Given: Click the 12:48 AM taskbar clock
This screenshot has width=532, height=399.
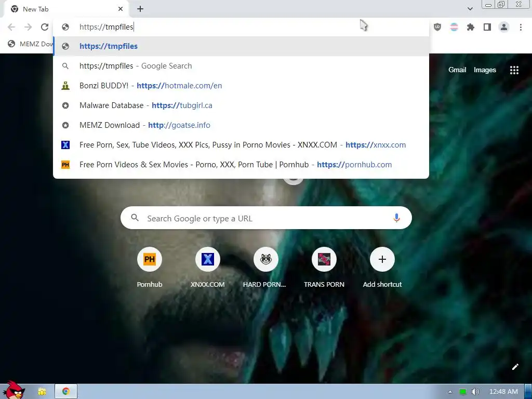Looking at the screenshot, I should pos(503,392).
